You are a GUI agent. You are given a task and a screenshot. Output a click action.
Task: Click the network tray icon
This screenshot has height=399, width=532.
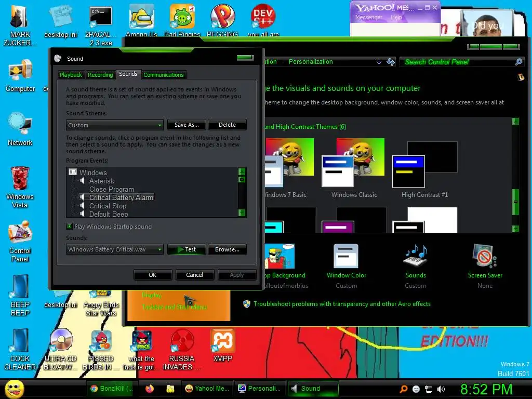[x=429, y=389]
